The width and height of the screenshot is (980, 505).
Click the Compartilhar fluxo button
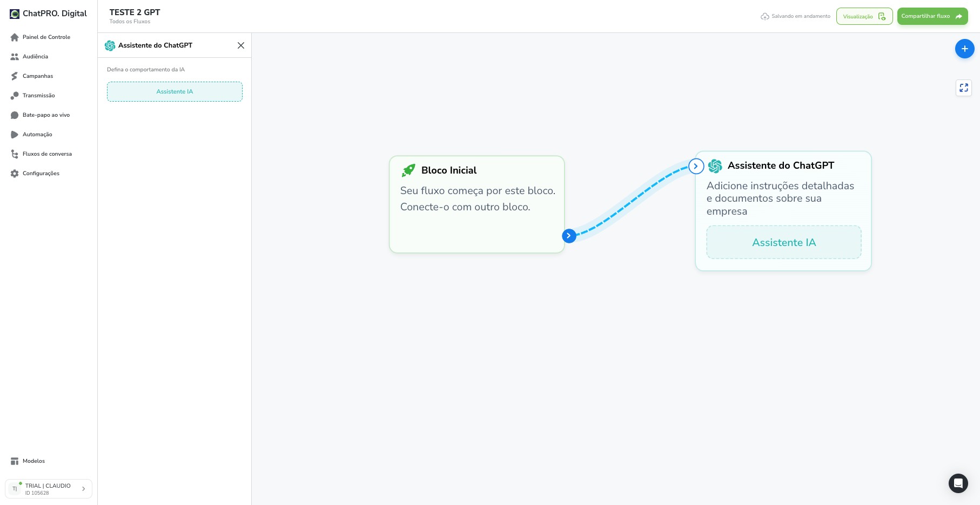(932, 16)
